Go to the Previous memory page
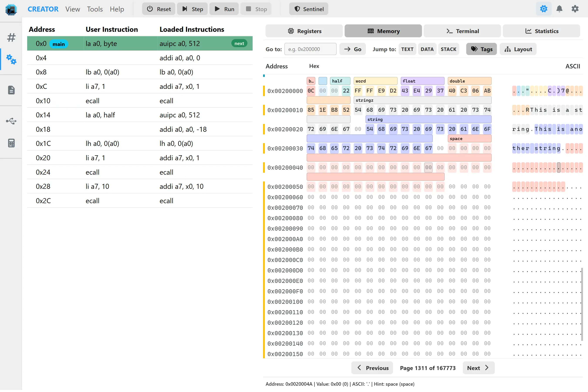The width and height of the screenshot is (588, 392). [x=372, y=368]
